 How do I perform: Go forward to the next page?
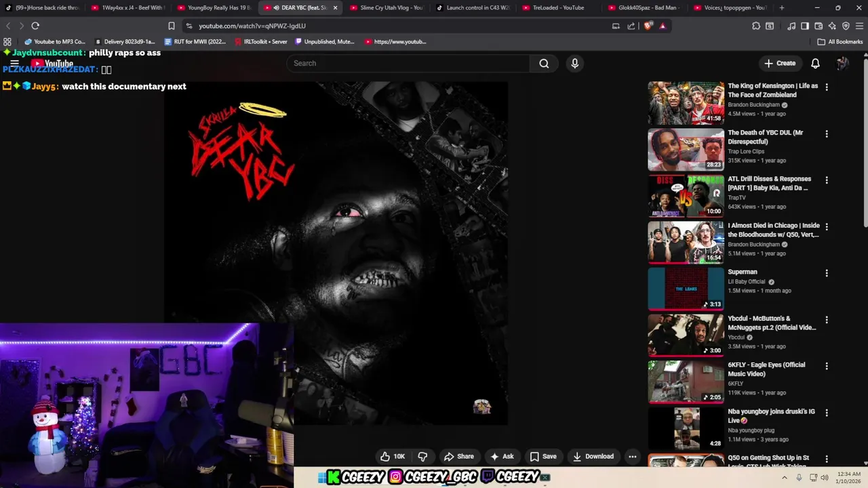click(21, 26)
